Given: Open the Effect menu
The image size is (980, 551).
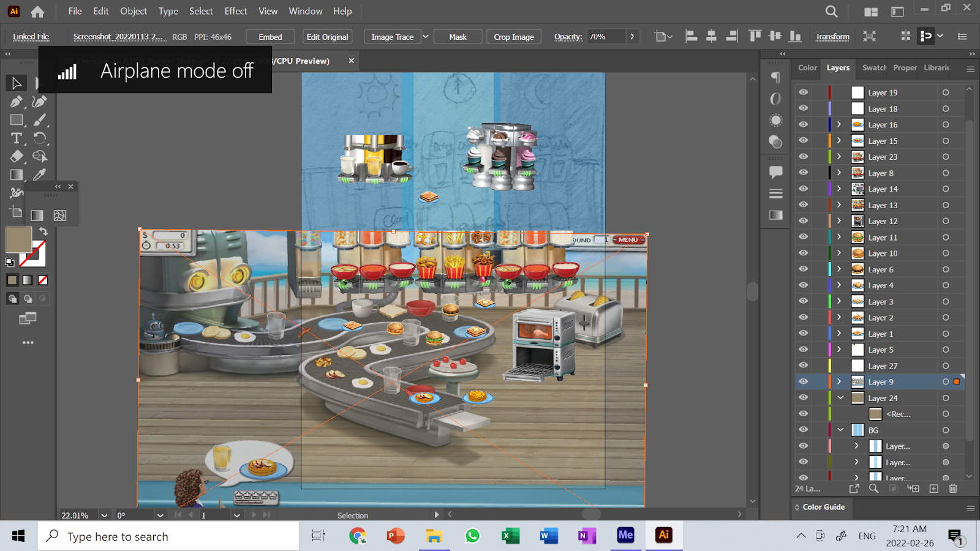Looking at the screenshot, I should [x=236, y=11].
